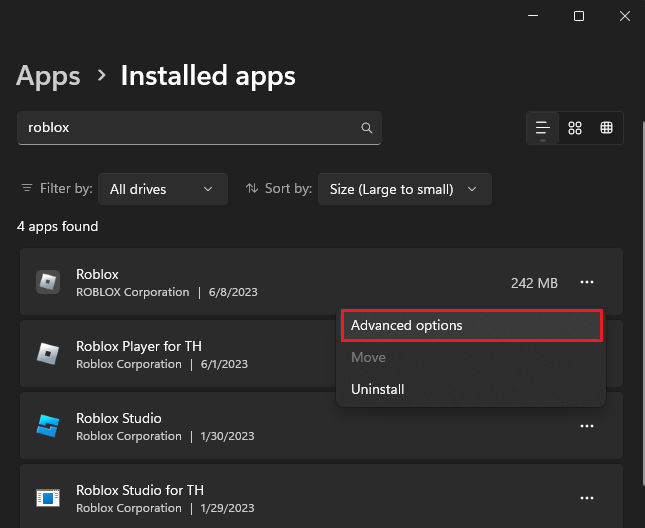
Task: Click the window scrollbar thumb
Action: tap(643, 302)
